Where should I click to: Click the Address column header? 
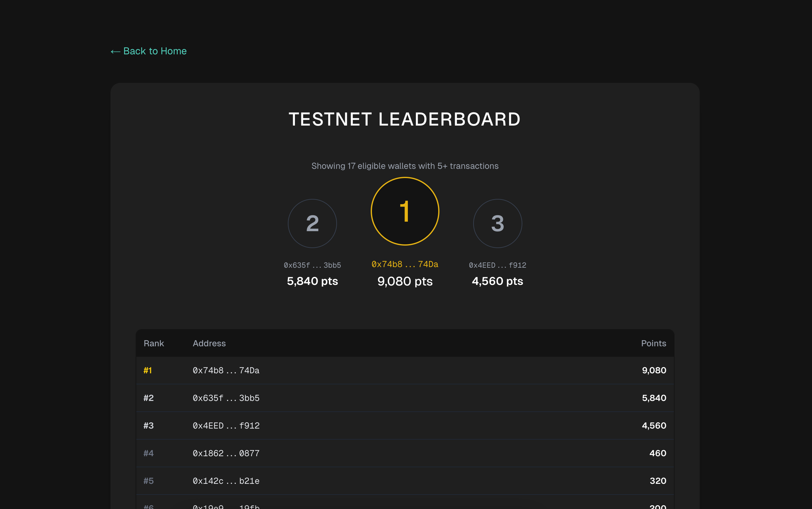pyautogui.click(x=209, y=343)
